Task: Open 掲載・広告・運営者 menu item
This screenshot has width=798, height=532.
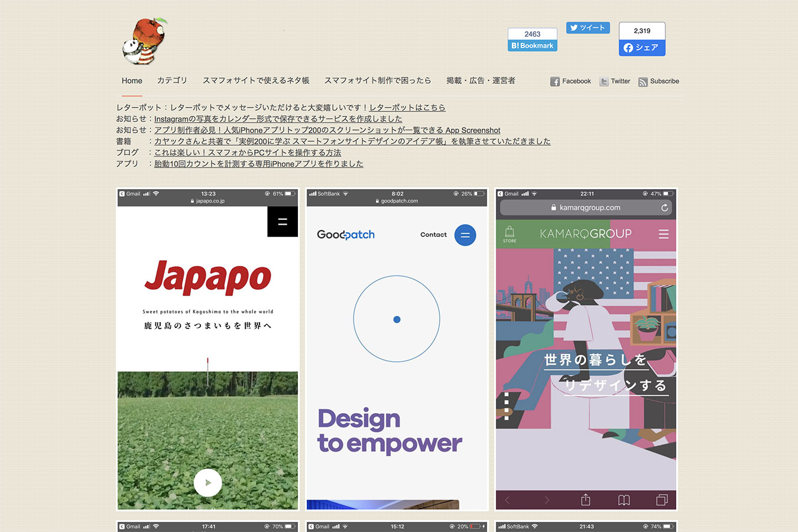Action: 481,81
